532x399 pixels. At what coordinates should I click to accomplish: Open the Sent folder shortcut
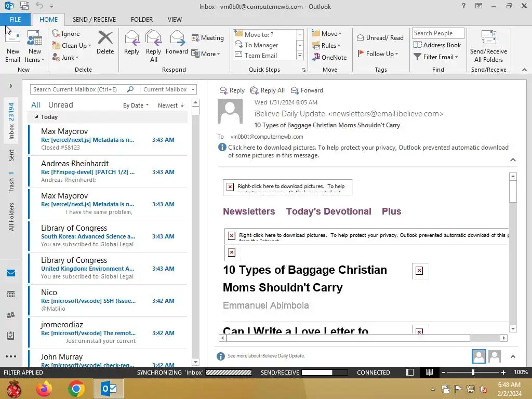[x=11, y=155]
